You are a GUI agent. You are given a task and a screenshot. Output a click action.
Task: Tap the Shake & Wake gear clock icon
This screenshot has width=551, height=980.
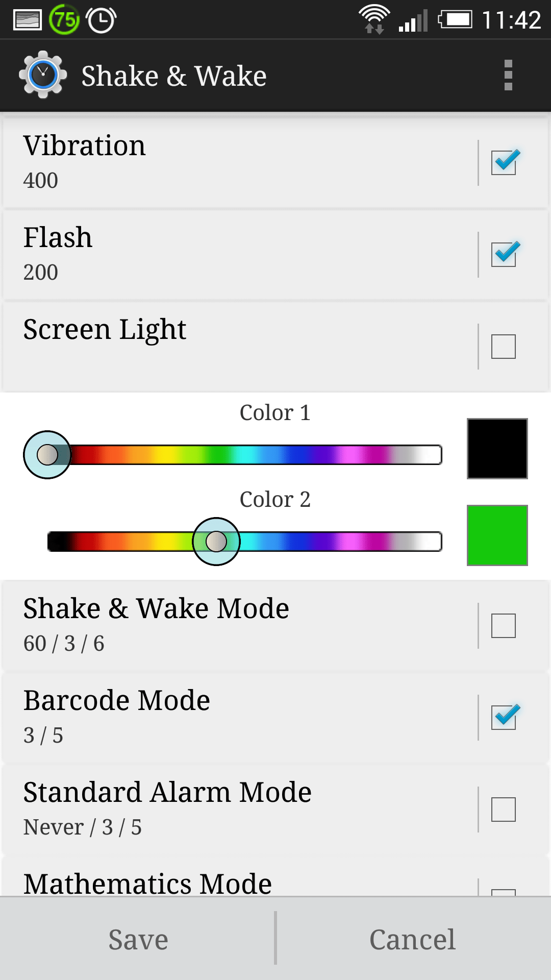pyautogui.click(x=43, y=75)
